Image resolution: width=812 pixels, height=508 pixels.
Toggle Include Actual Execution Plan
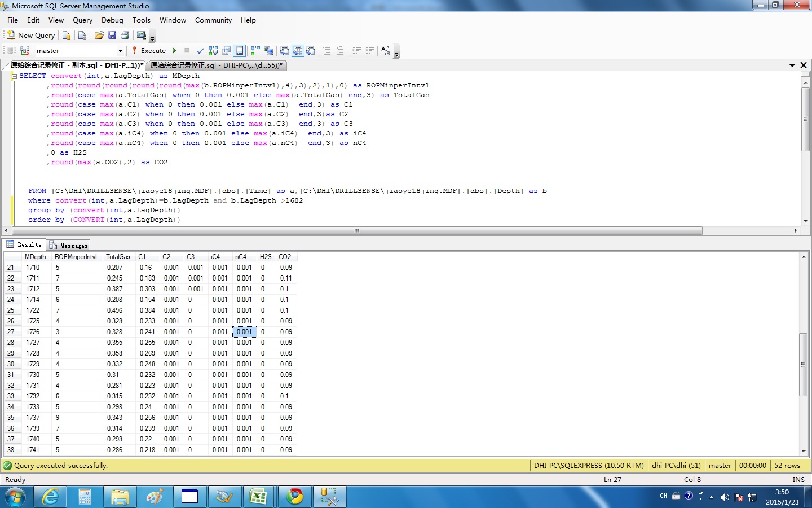255,51
